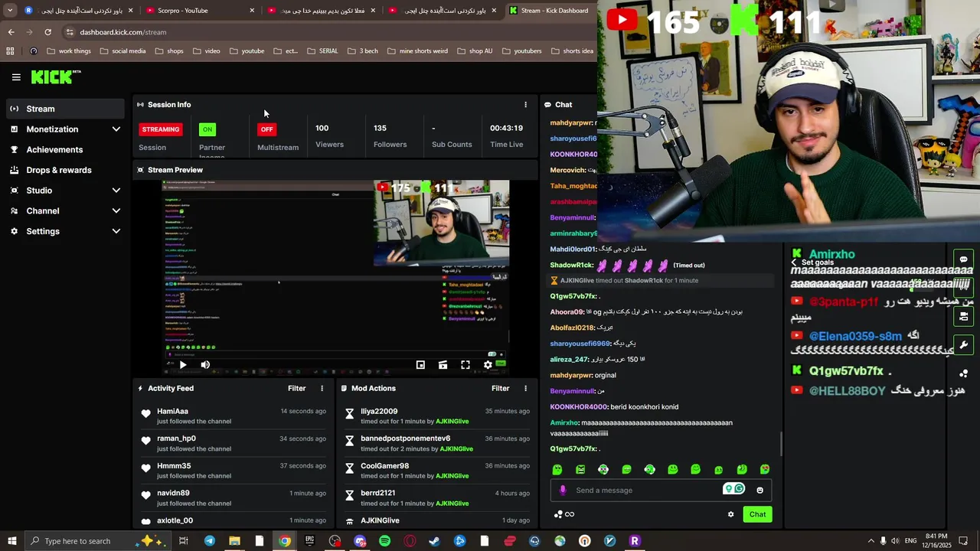Open the Activity Feed Filter dropdown

point(296,389)
